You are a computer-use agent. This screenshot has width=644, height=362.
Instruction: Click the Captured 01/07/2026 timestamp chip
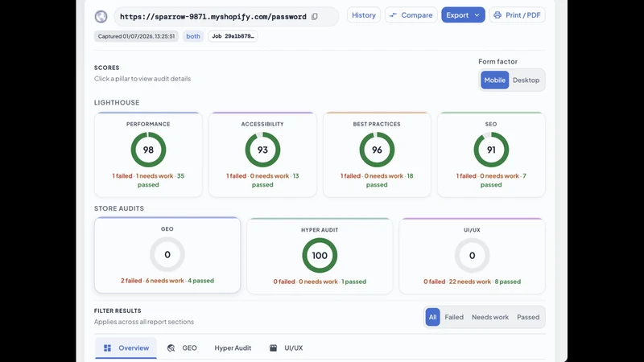point(136,36)
